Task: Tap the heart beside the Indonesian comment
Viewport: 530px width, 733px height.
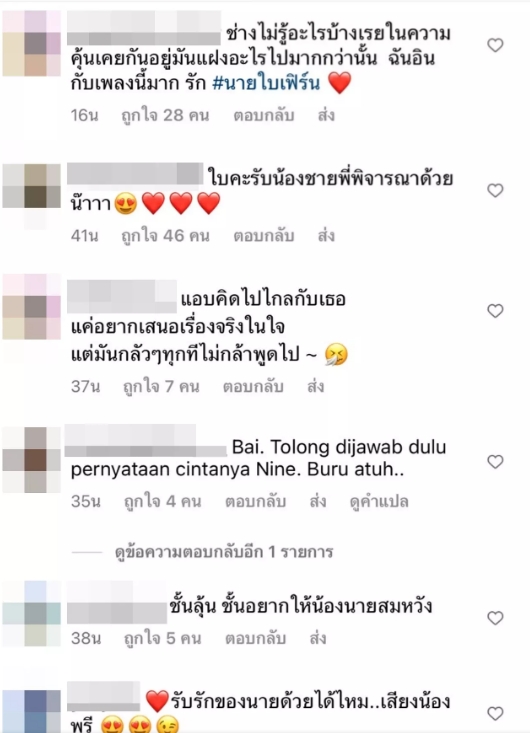Action: [x=495, y=461]
